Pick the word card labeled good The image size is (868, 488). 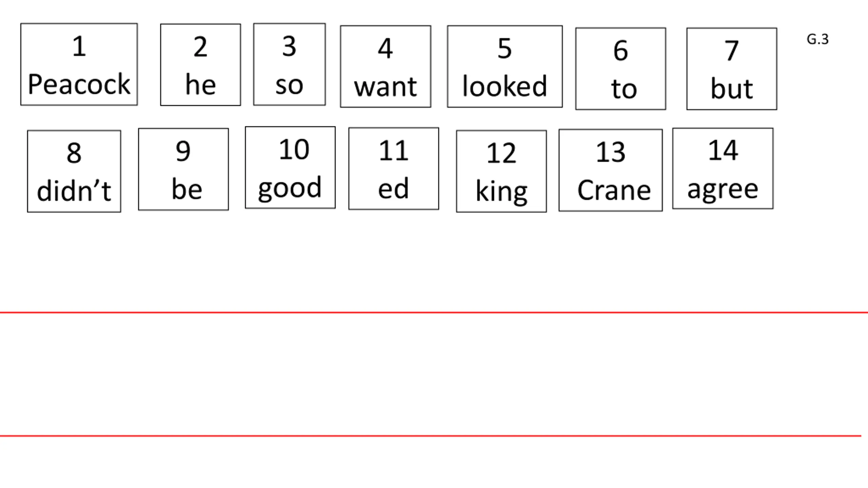click(290, 167)
